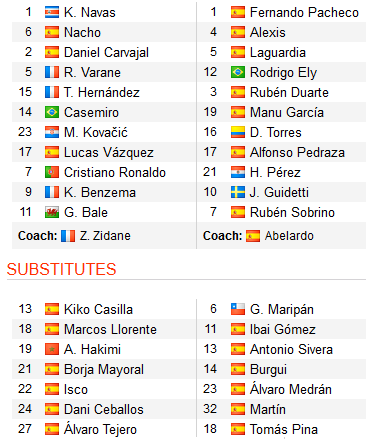Screen dimensions: 366x445
Task: Click the Costa Rica flag beside K. Navas
Action: point(52,12)
